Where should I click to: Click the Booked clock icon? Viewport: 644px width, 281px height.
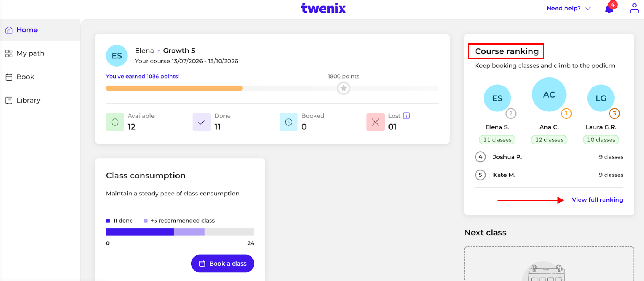click(x=289, y=122)
